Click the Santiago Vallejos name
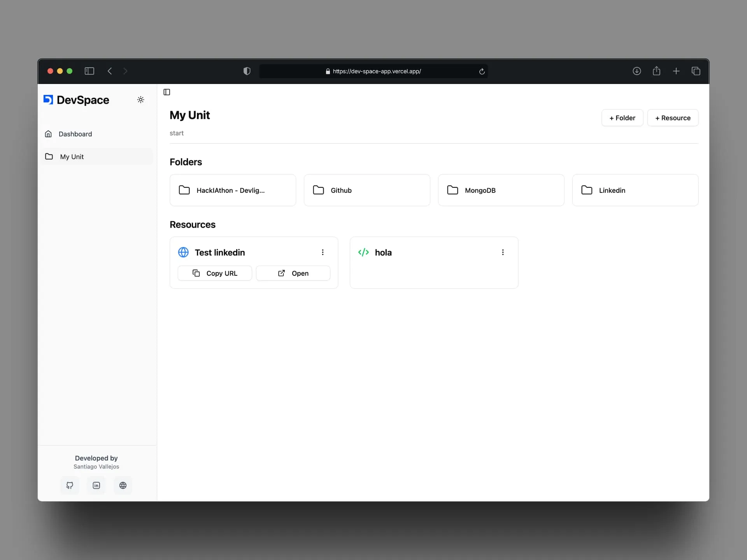The width and height of the screenshot is (747, 560). 96,467
